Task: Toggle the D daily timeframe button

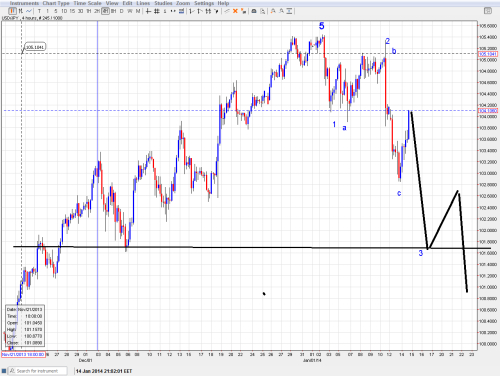Action: tap(122, 11)
